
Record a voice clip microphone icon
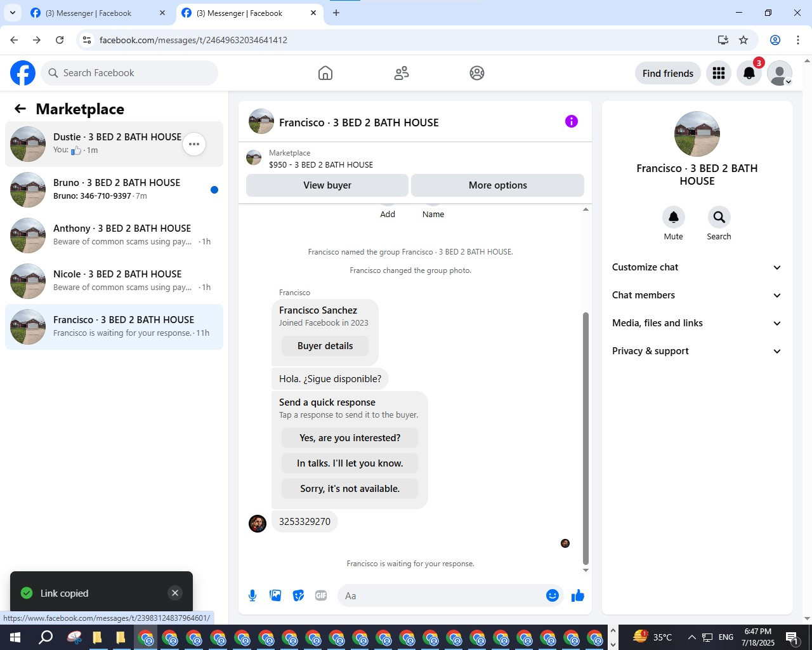[252, 595]
